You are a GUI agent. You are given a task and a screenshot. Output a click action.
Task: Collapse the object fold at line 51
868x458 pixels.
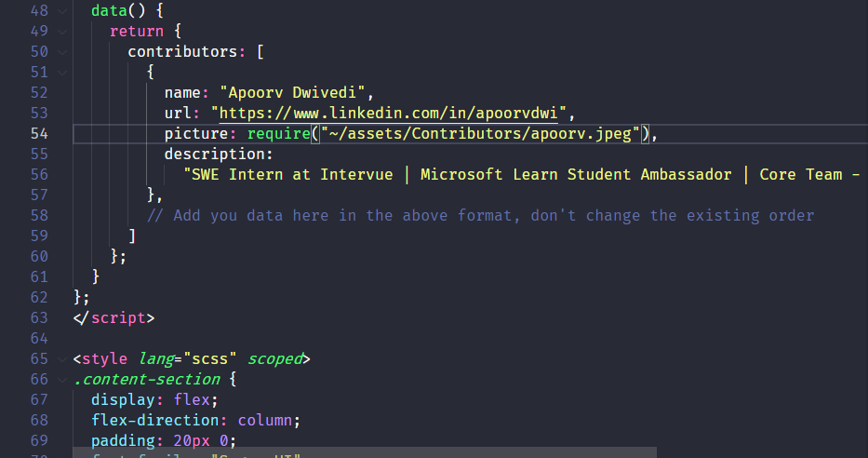pyautogui.click(x=62, y=73)
